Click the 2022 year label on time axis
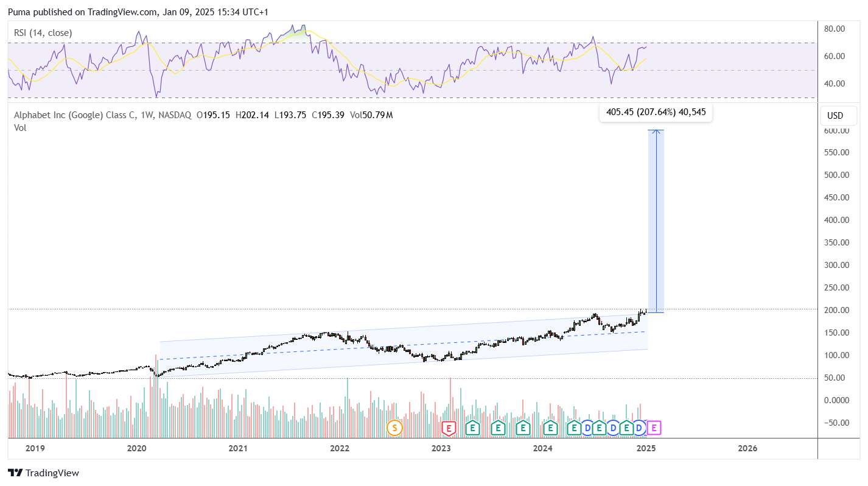 (x=339, y=448)
